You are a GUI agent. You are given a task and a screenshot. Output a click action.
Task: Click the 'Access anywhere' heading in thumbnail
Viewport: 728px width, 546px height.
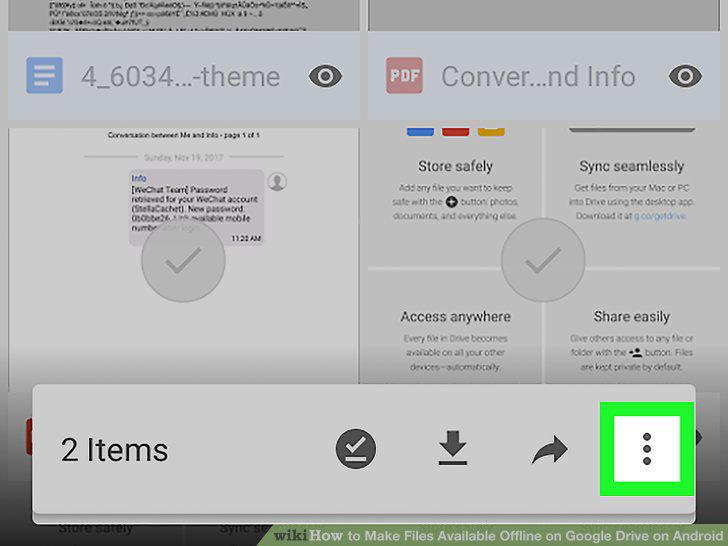click(x=455, y=317)
